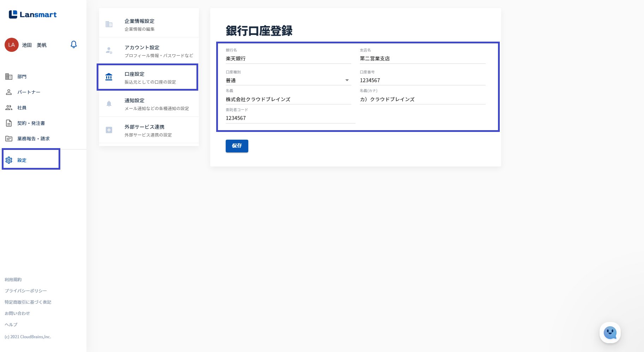This screenshot has width=644, height=352.
Task: Go to パートナー in the sidebar
Action: coord(29,92)
